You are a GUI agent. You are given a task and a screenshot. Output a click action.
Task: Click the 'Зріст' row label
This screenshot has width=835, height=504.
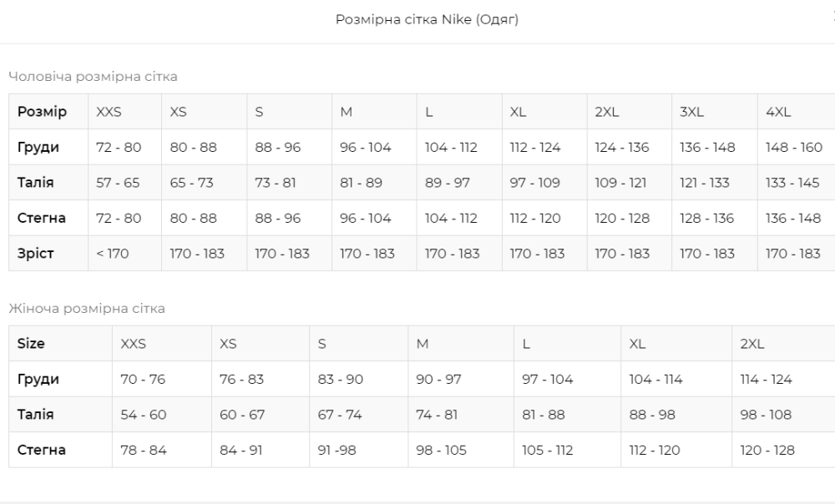point(36,254)
